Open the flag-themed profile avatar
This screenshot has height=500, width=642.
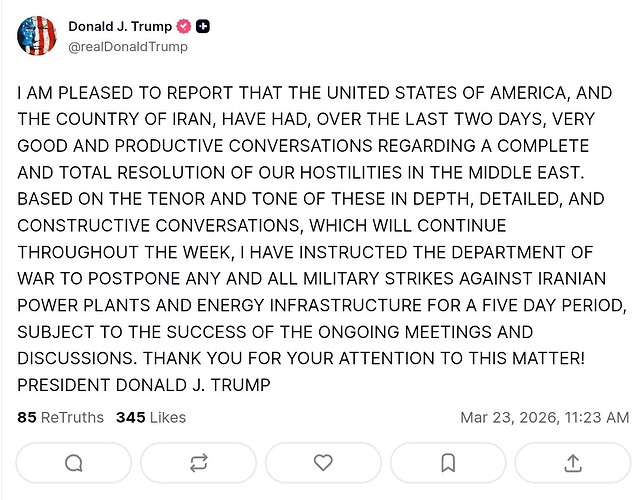tap(36, 36)
